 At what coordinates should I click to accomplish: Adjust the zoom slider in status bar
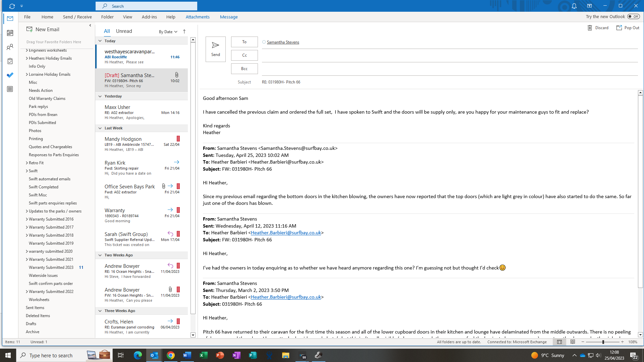coord(603,342)
